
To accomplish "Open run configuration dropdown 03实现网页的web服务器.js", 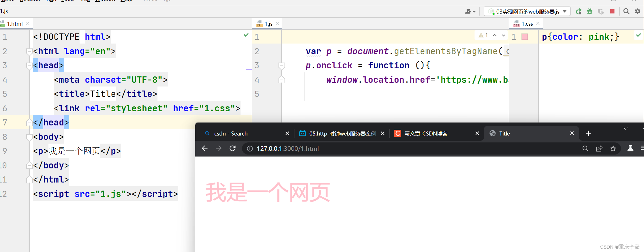I will click(x=527, y=12).
